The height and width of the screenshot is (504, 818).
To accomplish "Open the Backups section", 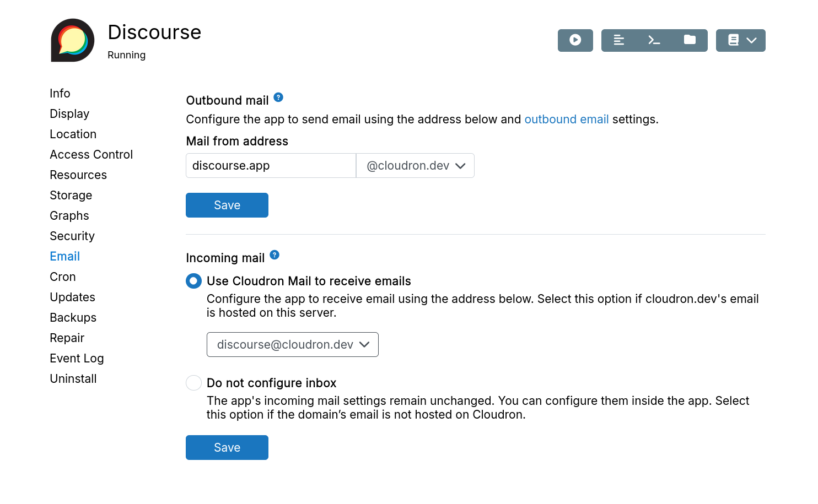I will coord(73,318).
